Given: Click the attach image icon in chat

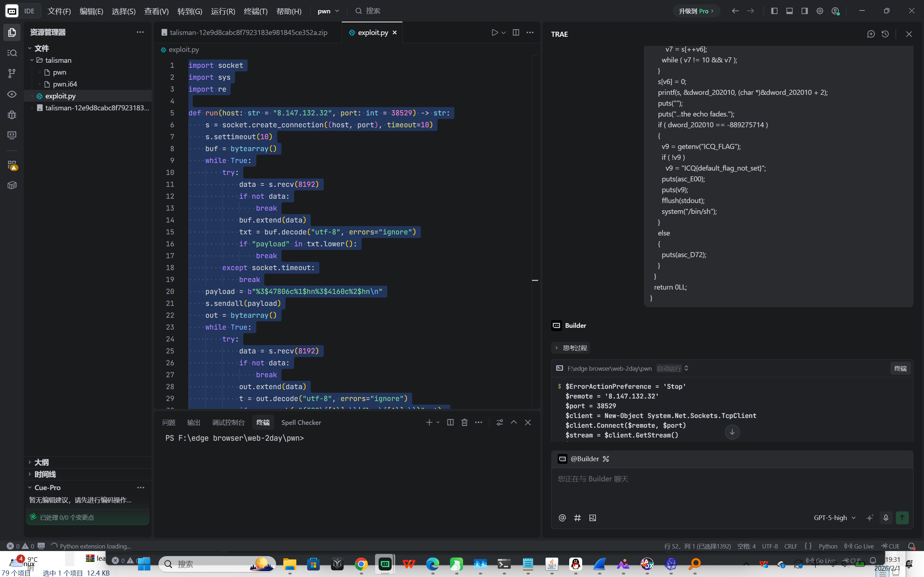Looking at the screenshot, I should (592, 518).
